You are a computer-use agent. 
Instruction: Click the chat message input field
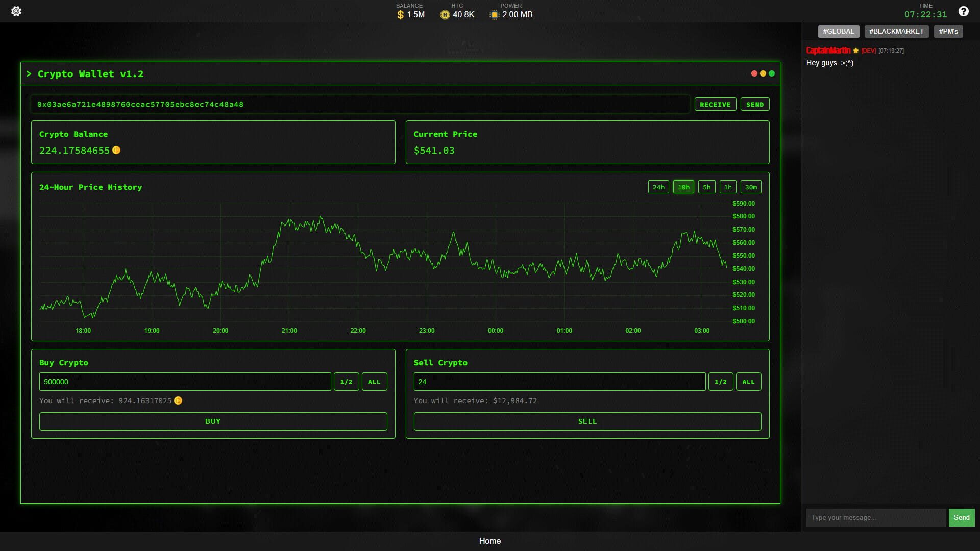876,517
